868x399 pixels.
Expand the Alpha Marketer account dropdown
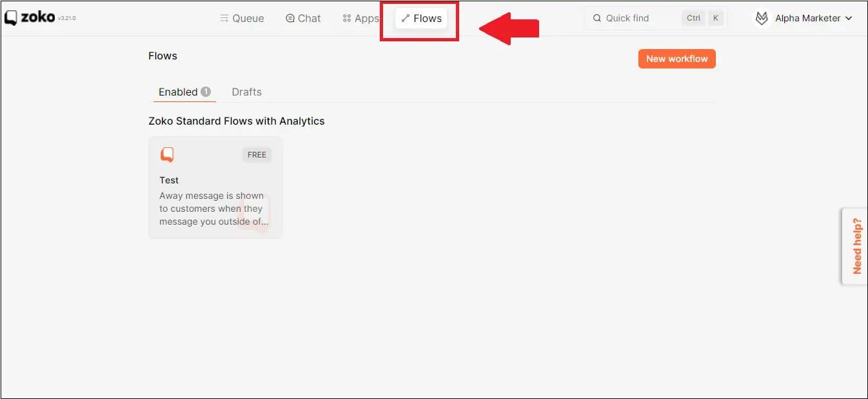848,18
